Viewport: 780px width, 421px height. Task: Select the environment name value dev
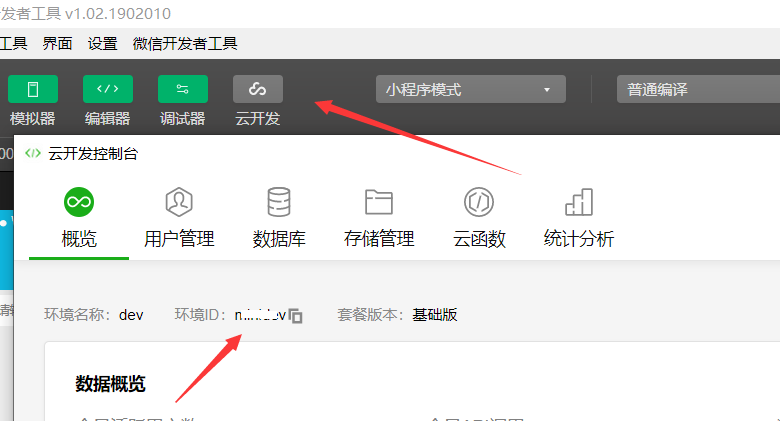[131, 315]
